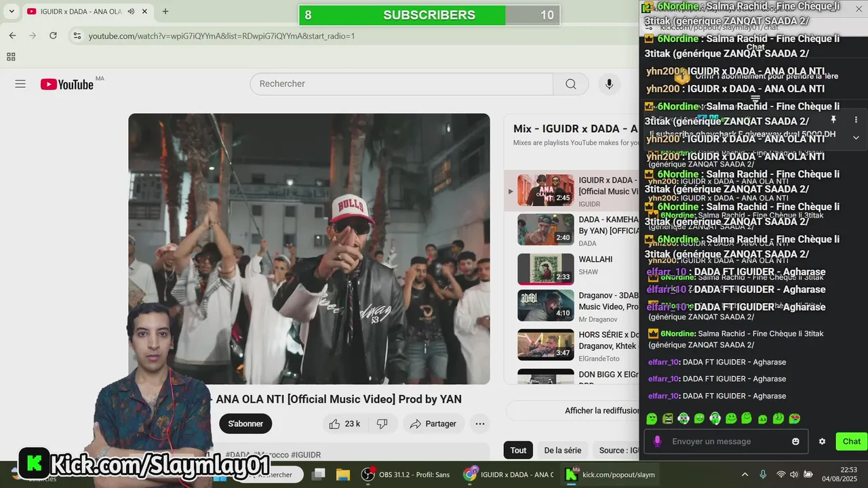Like the video with 23 k
The width and height of the screenshot is (868, 488).
(344, 424)
